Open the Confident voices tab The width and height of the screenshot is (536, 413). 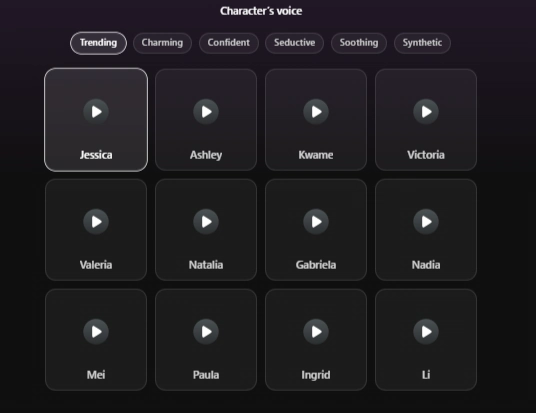[x=229, y=43]
